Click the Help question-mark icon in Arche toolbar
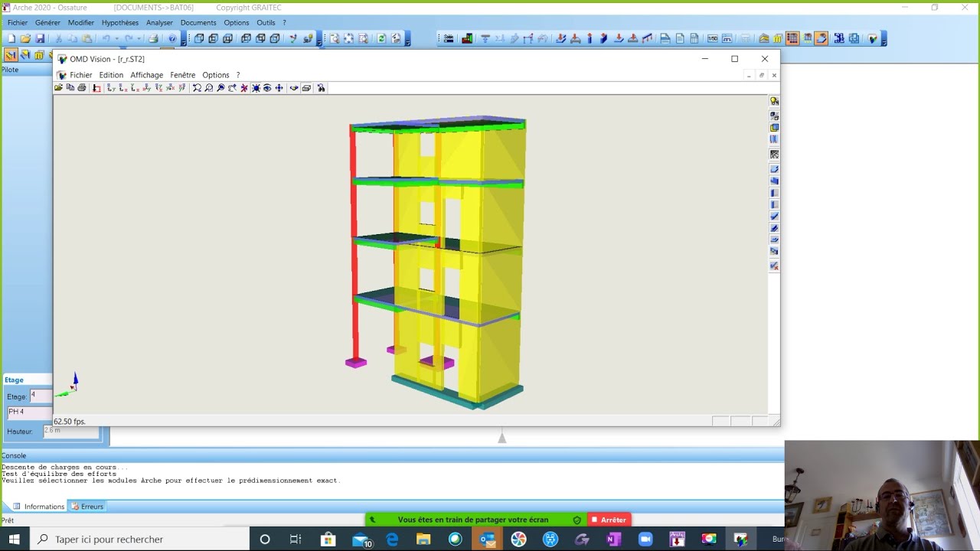The height and width of the screenshot is (551, 980). (172, 38)
